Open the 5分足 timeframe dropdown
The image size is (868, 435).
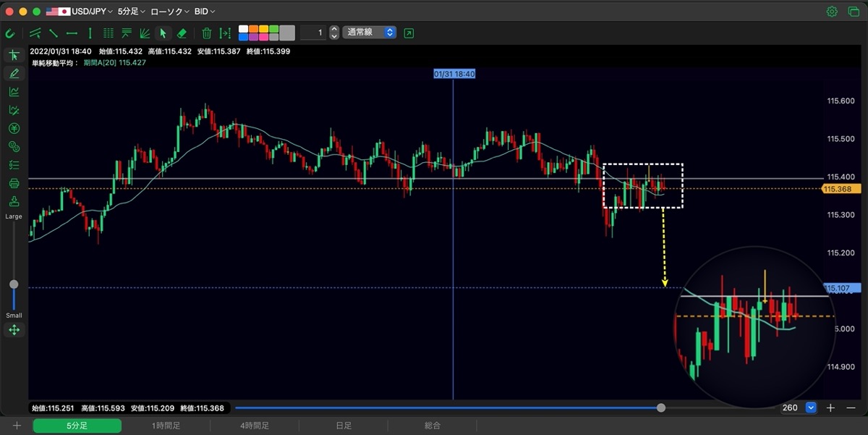[131, 12]
